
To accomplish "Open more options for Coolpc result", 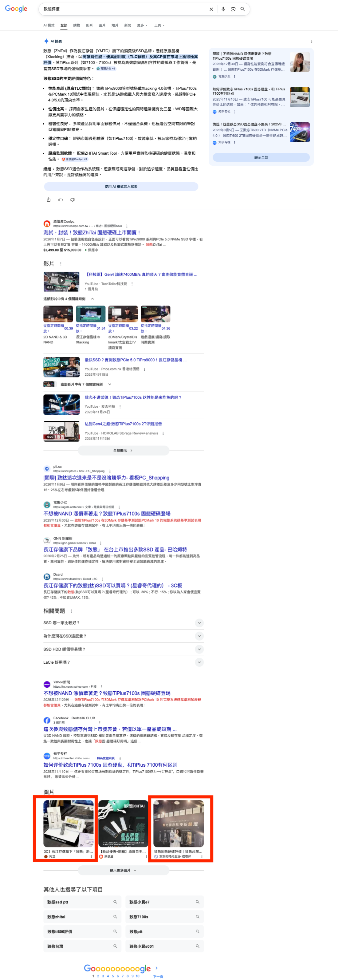I will click(127, 226).
